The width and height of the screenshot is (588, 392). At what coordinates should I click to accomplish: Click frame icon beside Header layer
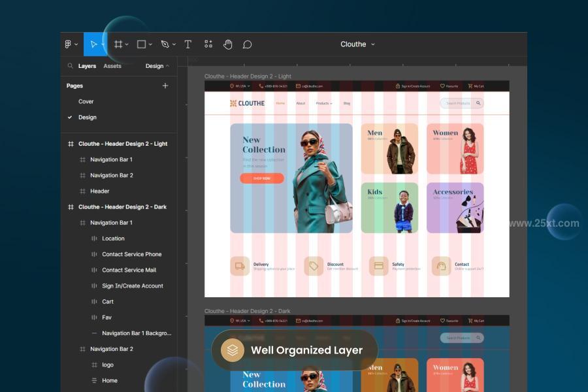coord(82,191)
